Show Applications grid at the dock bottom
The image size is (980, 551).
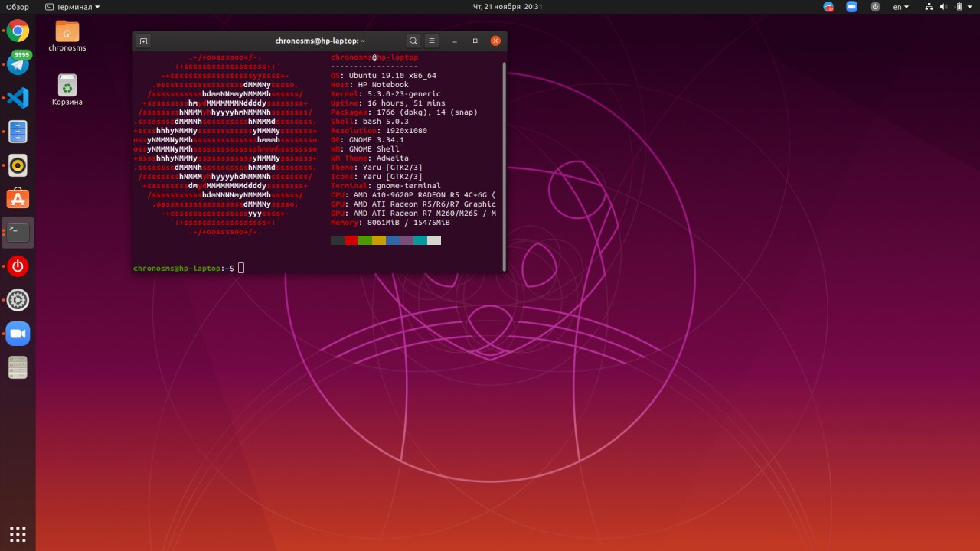pyautogui.click(x=18, y=533)
